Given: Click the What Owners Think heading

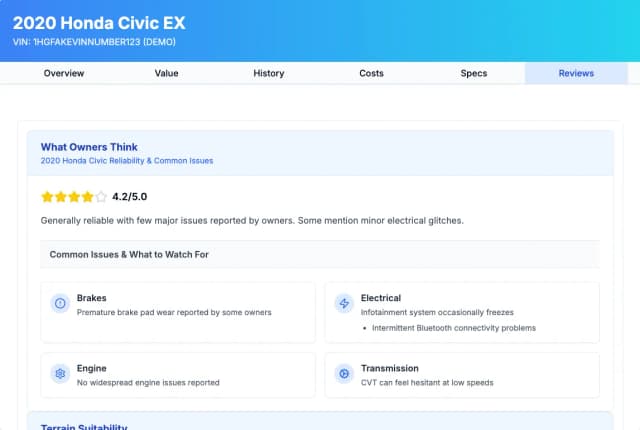Looking at the screenshot, I should (x=89, y=147).
